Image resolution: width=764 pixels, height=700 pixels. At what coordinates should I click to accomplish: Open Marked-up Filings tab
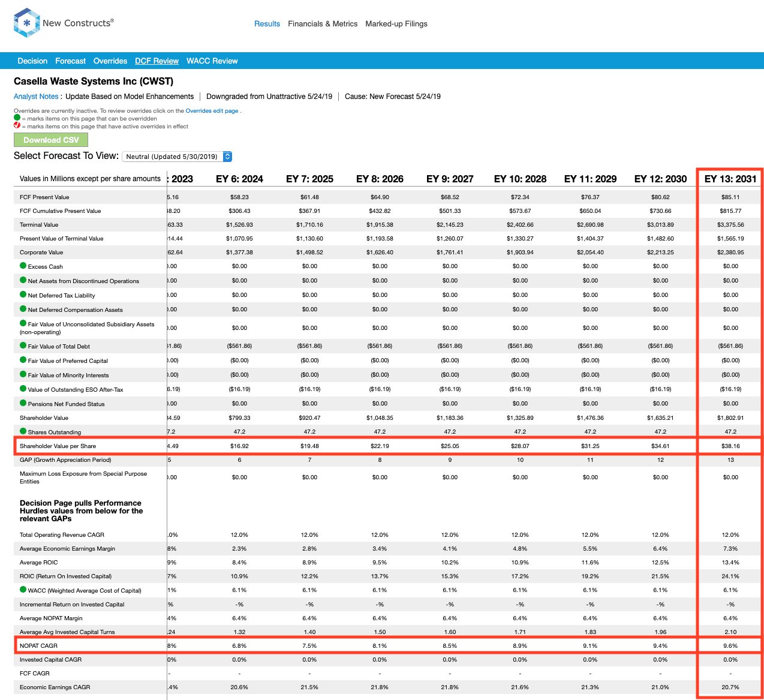click(396, 24)
